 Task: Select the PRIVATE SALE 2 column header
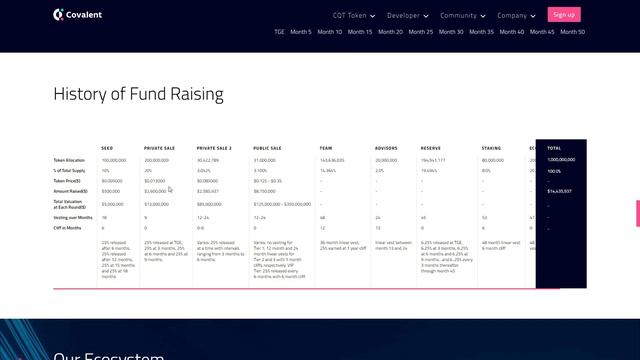pos(214,148)
